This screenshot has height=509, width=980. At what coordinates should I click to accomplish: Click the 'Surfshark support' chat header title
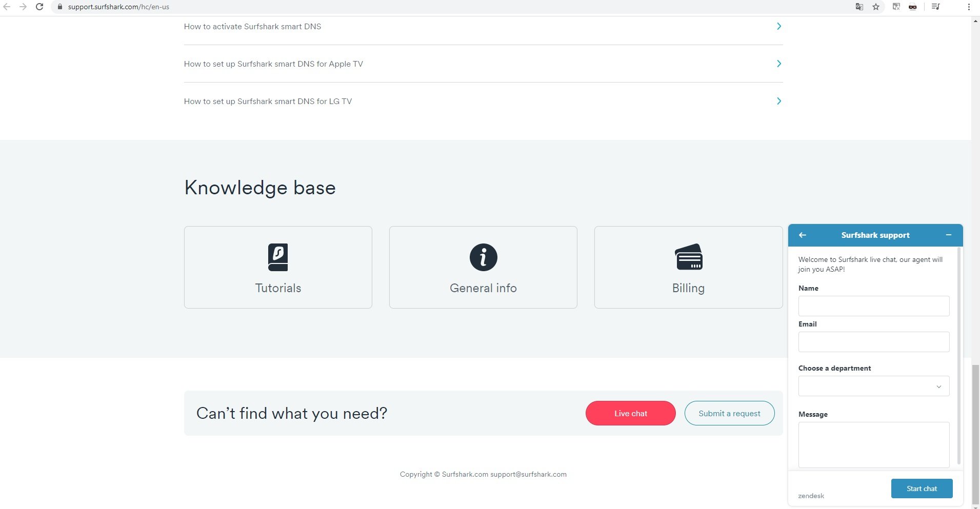click(x=875, y=235)
